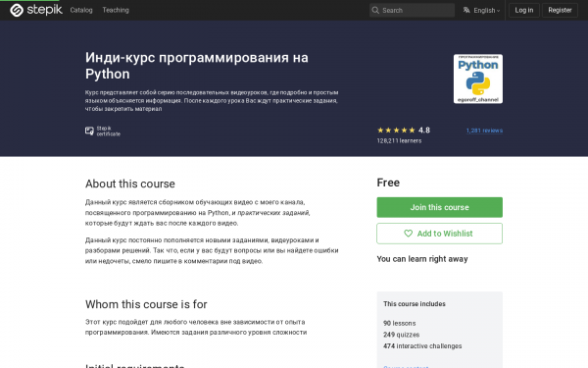Click the search magnifier icon
588x368 pixels.
375,10
